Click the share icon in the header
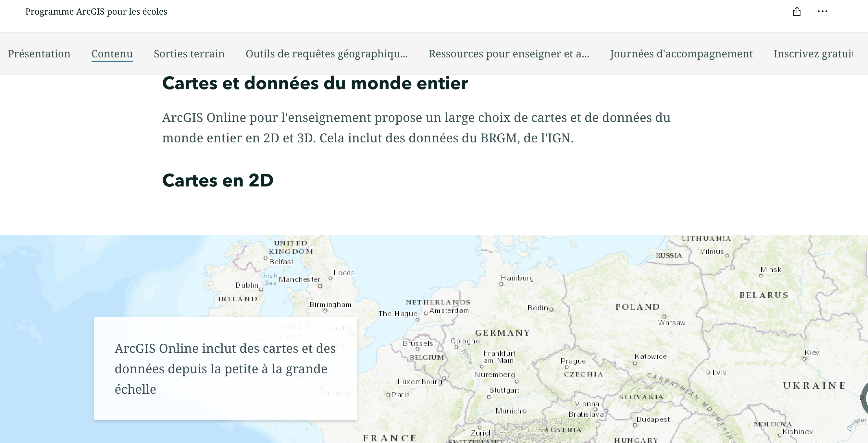Image resolution: width=868 pixels, height=443 pixels. click(797, 12)
